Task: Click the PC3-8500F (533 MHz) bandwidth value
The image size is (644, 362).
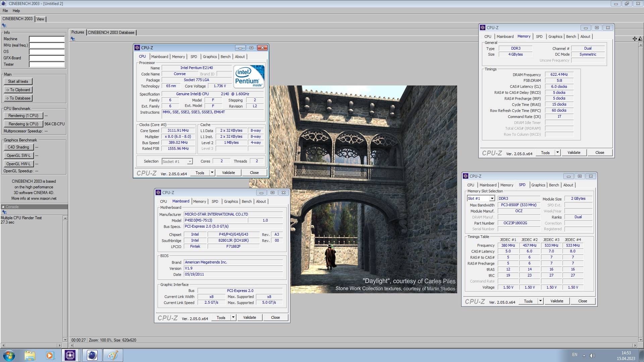Action: (519, 205)
